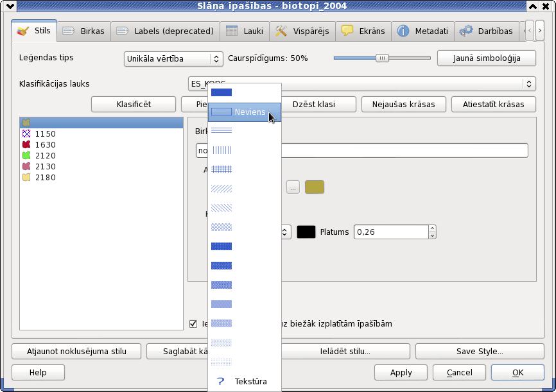This screenshot has width=556, height=392.
Task: Click the yellow symbol icon of class 2180
Action: click(x=26, y=177)
